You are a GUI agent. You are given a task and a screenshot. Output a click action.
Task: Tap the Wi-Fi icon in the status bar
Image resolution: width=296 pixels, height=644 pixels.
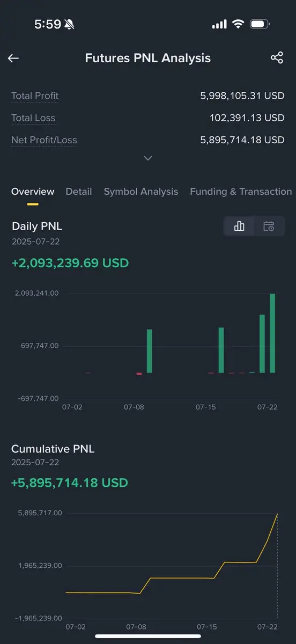coord(238,24)
